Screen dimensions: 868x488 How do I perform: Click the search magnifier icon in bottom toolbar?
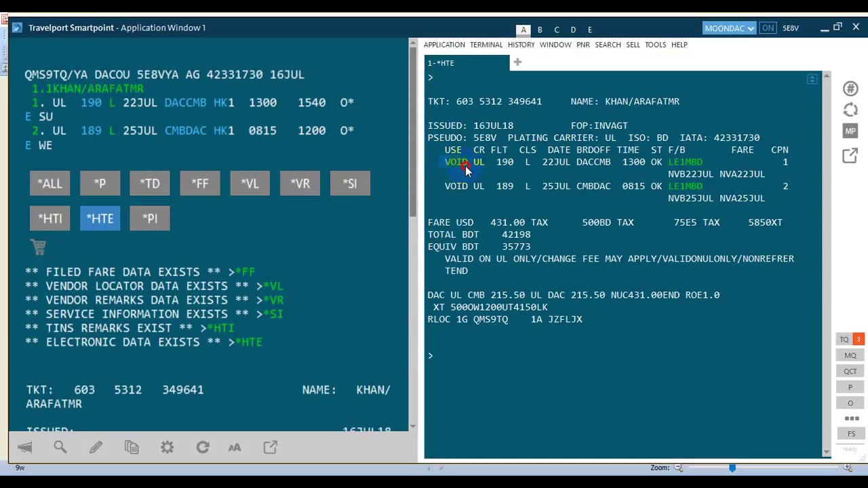coord(60,447)
